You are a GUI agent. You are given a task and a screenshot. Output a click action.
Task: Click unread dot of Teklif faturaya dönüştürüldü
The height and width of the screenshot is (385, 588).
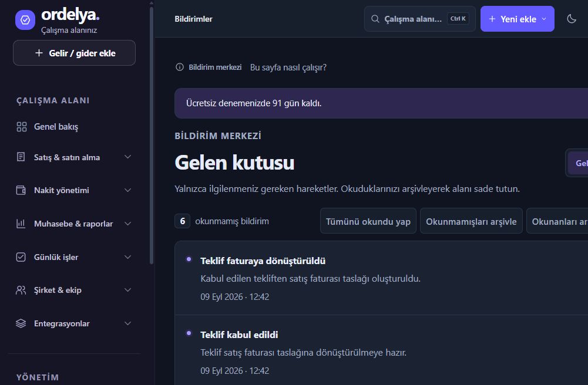point(189,259)
